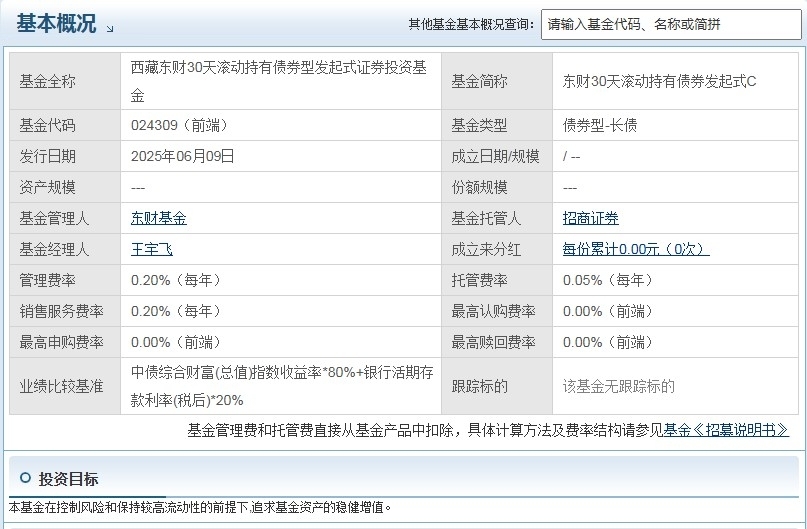Click the 该基金无跟踪标的 text

pyautogui.click(x=618, y=386)
